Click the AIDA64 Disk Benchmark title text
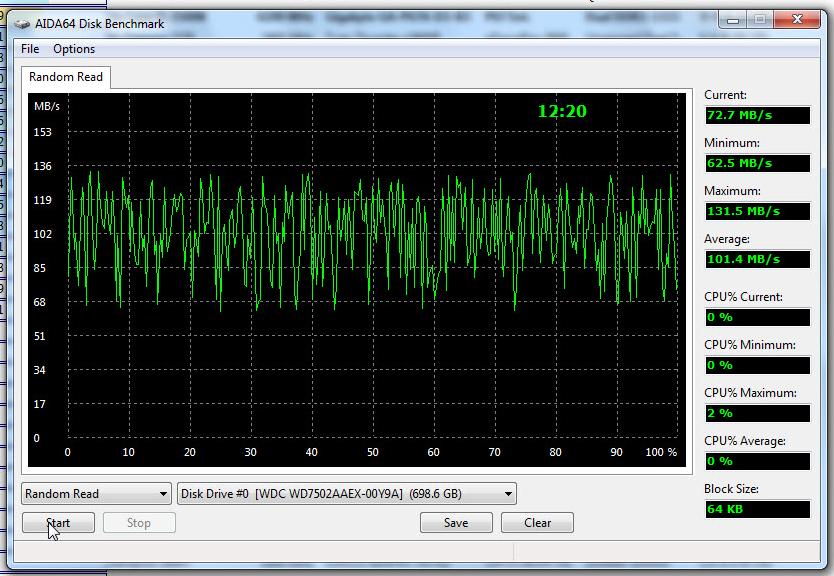Viewport: 834px width, 576px height. point(99,24)
